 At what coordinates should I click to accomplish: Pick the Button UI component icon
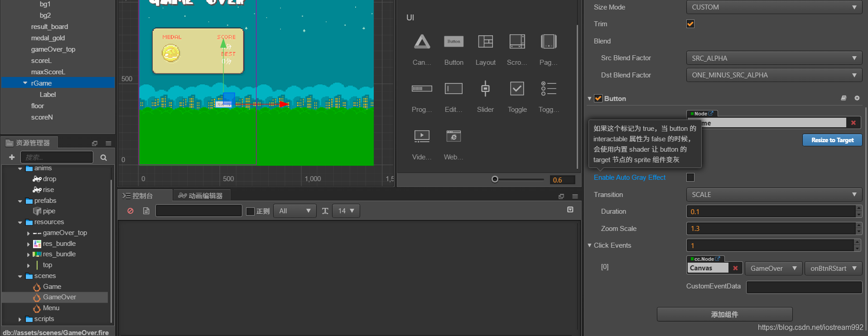453,42
